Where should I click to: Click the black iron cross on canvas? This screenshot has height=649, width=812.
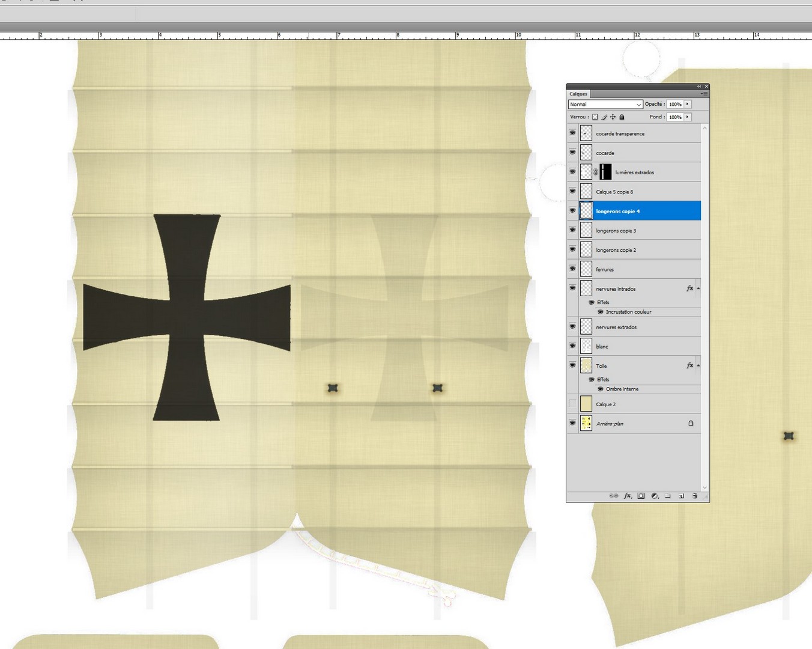coord(187,317)
